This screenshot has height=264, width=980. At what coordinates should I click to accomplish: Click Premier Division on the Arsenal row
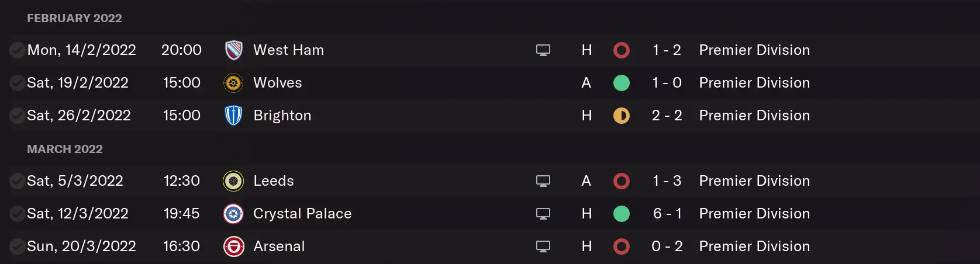[754, 246]
